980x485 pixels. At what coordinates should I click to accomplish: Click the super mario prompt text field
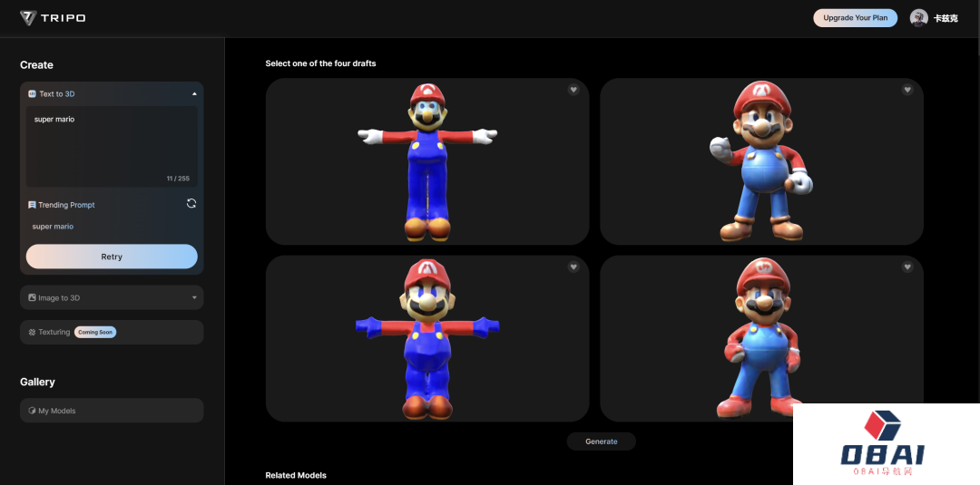point(112,145)
